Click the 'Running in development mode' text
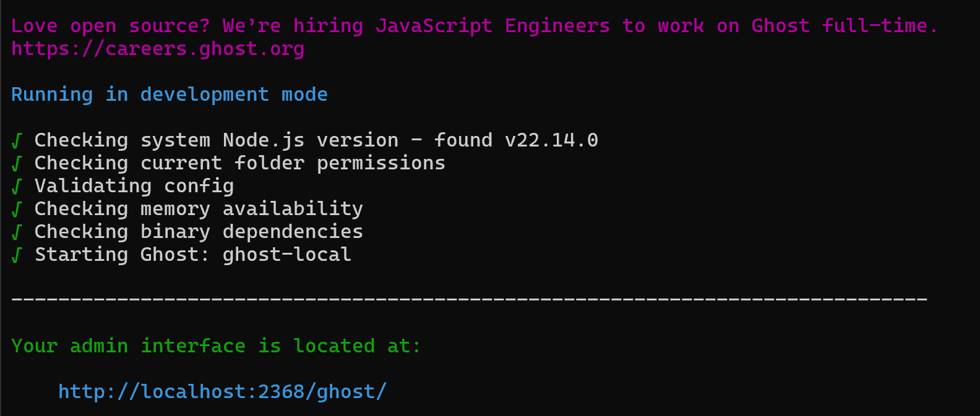 170,95
